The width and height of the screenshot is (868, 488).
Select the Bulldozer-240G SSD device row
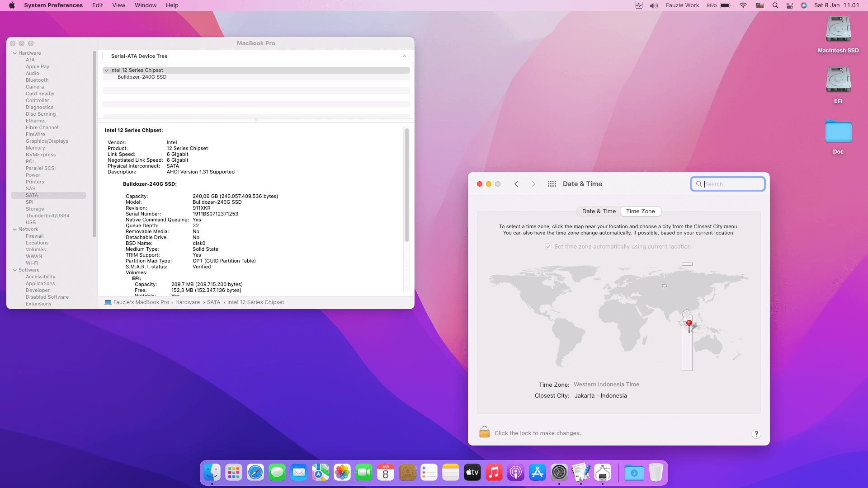256,77
